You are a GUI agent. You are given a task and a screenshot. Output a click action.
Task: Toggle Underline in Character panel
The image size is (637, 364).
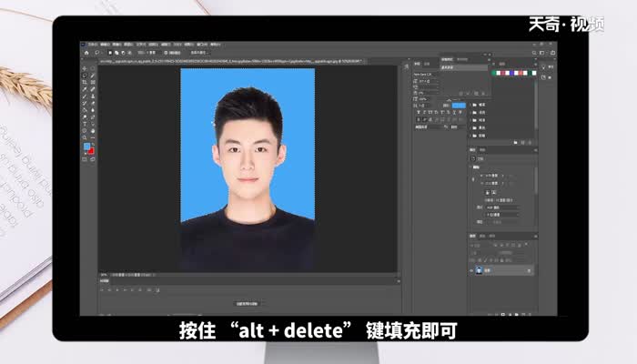pyautogui.click(x=454, y=112)
